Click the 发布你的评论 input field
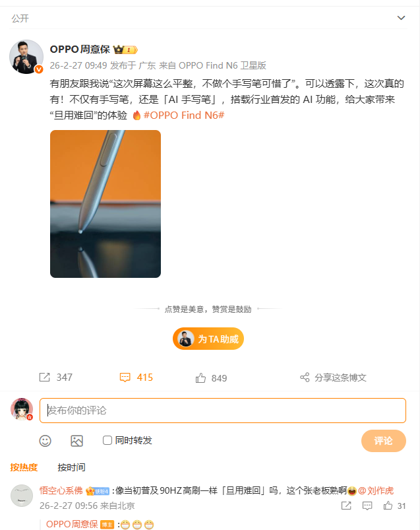The image size is (420, 530). [x=223, y=411]
